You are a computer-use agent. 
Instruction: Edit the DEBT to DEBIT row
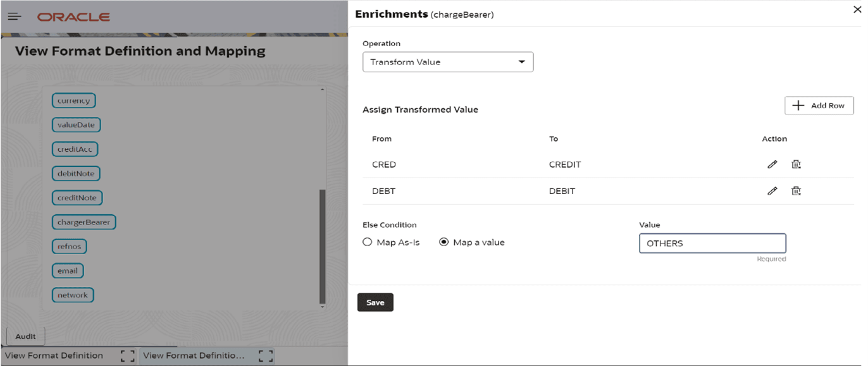coord(772,191)
